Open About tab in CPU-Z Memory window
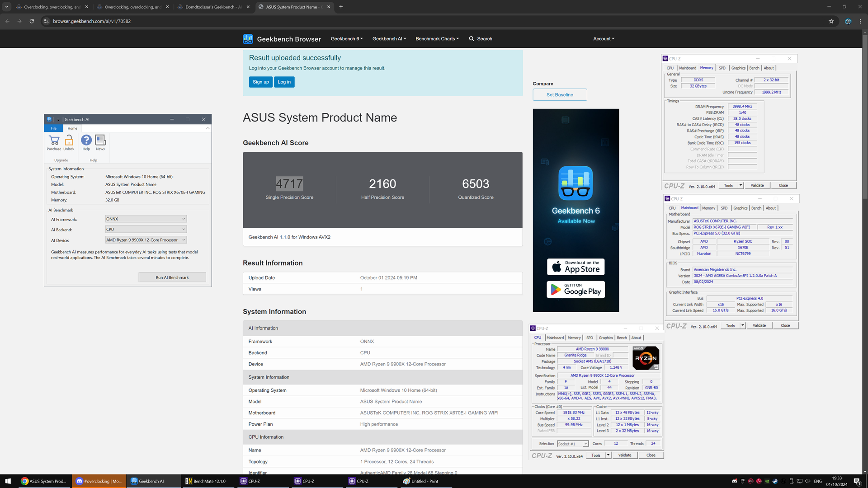868x488 pixels. pyautogui.click(x=769, y=68)
